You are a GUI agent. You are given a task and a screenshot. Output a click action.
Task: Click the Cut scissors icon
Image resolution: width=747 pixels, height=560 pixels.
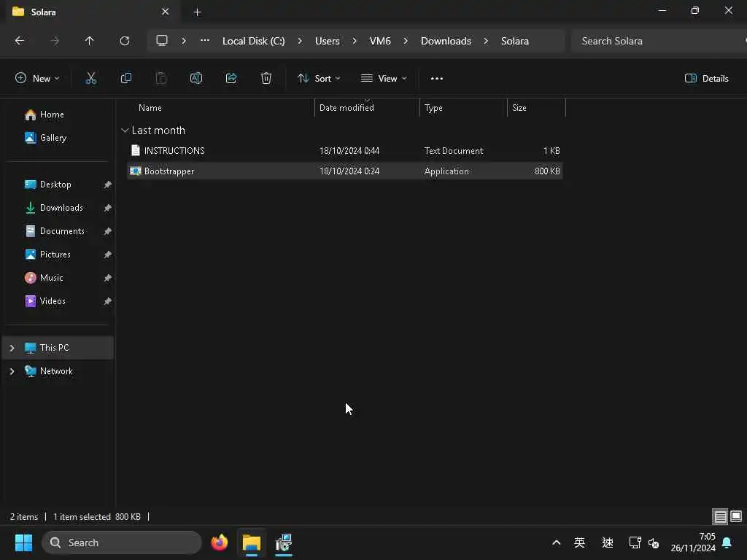pos(90,79)
